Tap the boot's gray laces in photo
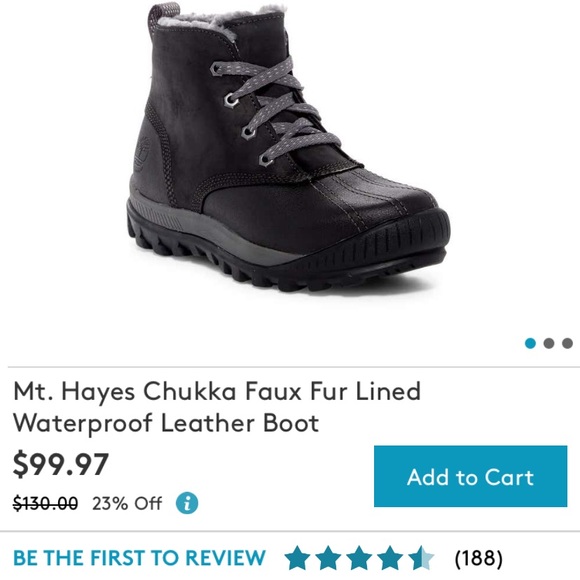 point(274,111)
